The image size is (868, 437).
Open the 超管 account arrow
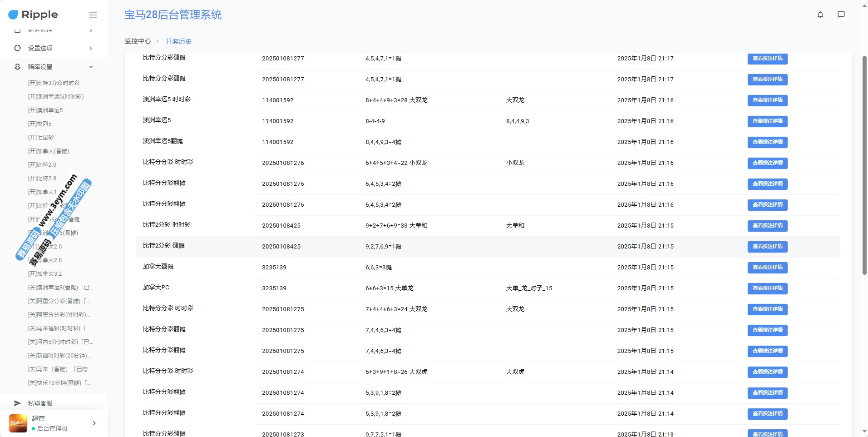click(x=94, y=423)
